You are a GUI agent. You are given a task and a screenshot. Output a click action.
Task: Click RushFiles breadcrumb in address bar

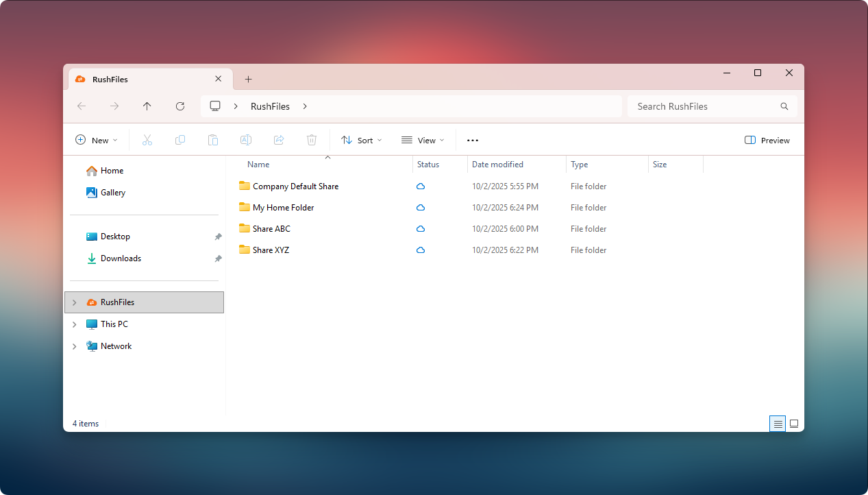pos(270,106)
